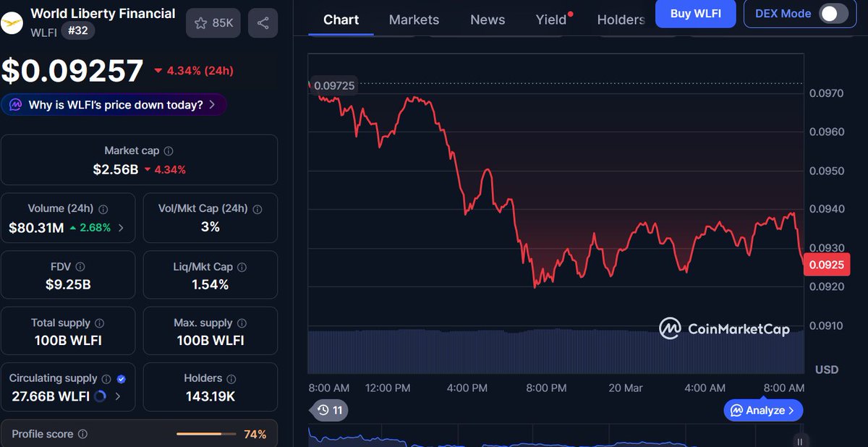Click the Analyze button on the chart
The width and height of the screenshot is (868, 447).
pos(762,409)
